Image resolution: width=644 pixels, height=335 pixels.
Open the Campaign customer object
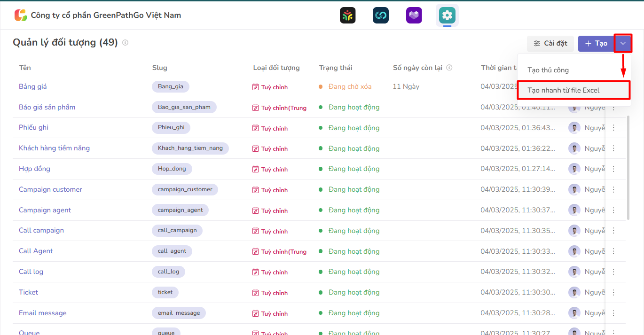pyautogui.click(x=50, y=189)
